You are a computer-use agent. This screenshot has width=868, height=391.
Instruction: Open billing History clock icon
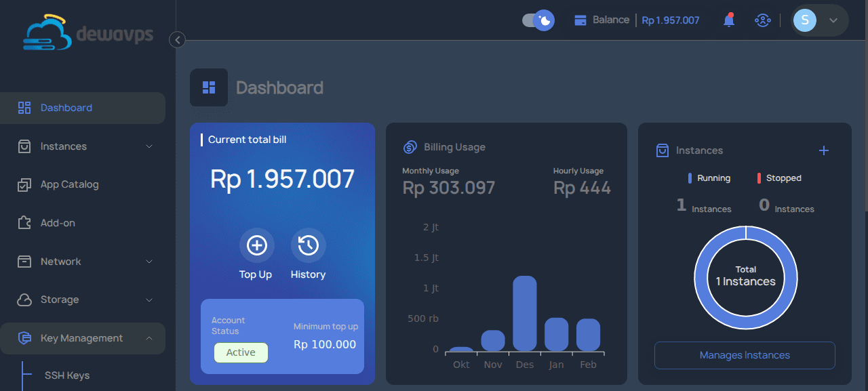coord(308,245)
